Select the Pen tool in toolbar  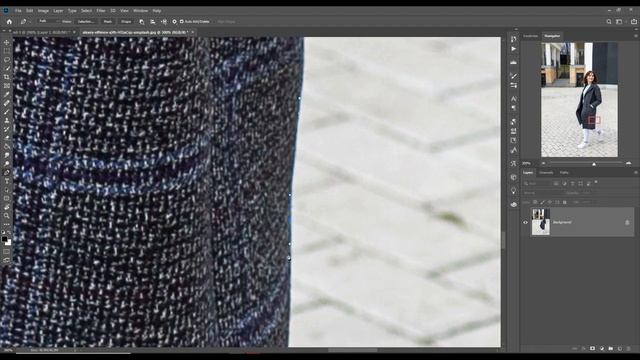pos(7,172)
